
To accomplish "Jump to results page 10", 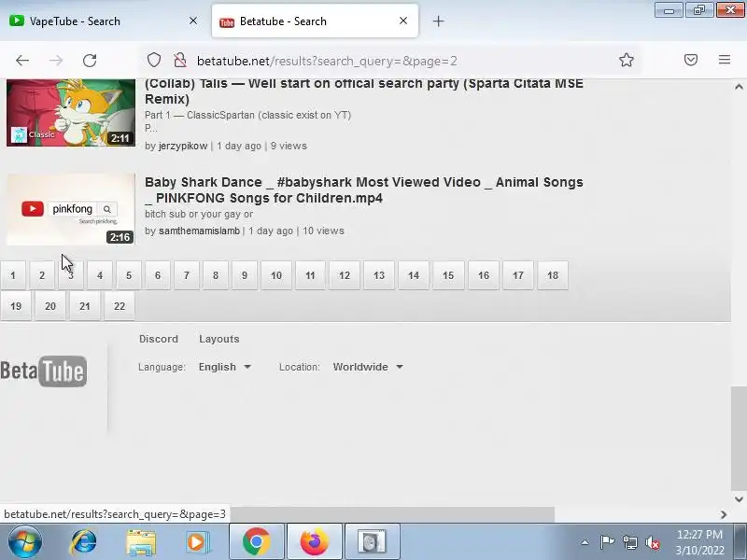I will tap(276, 275).
